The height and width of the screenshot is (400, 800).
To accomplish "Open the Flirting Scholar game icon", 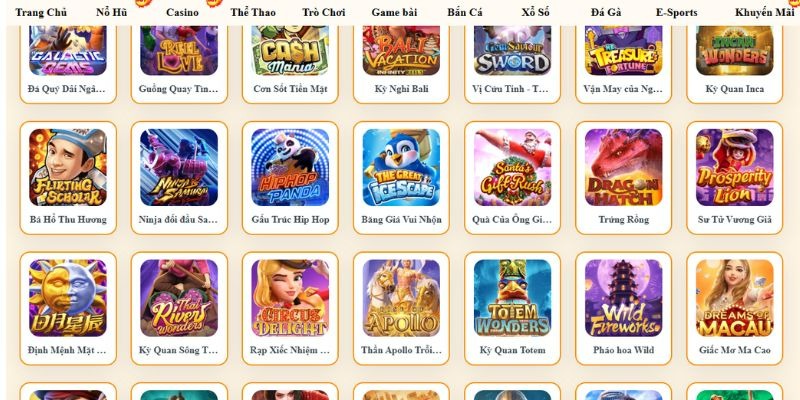I will [68, 167].
